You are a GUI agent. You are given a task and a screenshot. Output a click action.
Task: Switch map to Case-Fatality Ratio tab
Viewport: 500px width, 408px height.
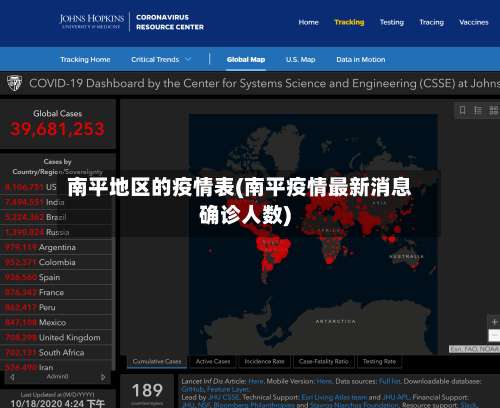[x=324, y=362]
